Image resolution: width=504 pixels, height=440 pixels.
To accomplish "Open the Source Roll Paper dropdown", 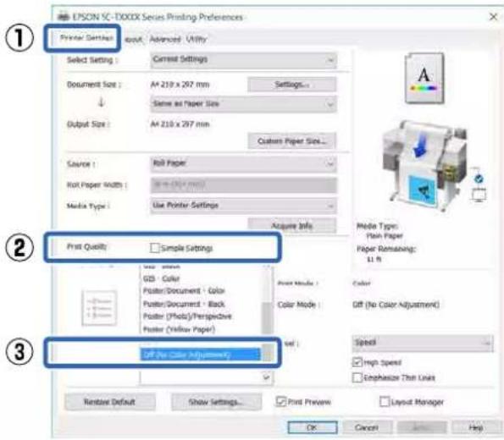I will tap(243, 164).
